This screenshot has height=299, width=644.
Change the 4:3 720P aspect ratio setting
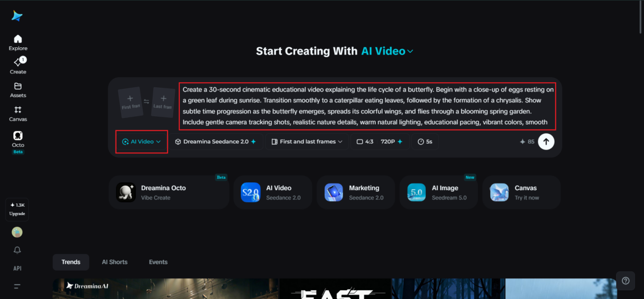(x=380, y=142)
